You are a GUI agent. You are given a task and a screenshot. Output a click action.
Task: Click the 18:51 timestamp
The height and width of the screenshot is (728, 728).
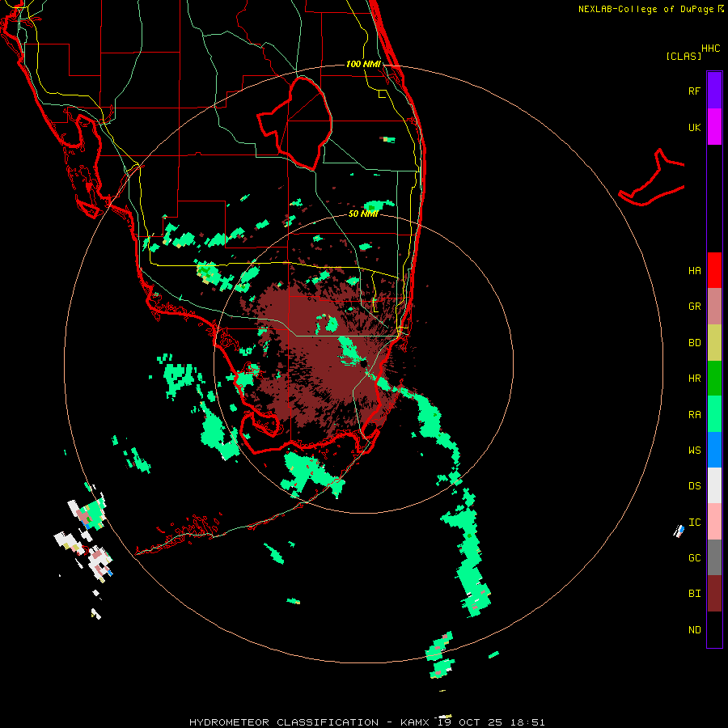[x=527, y=722]
